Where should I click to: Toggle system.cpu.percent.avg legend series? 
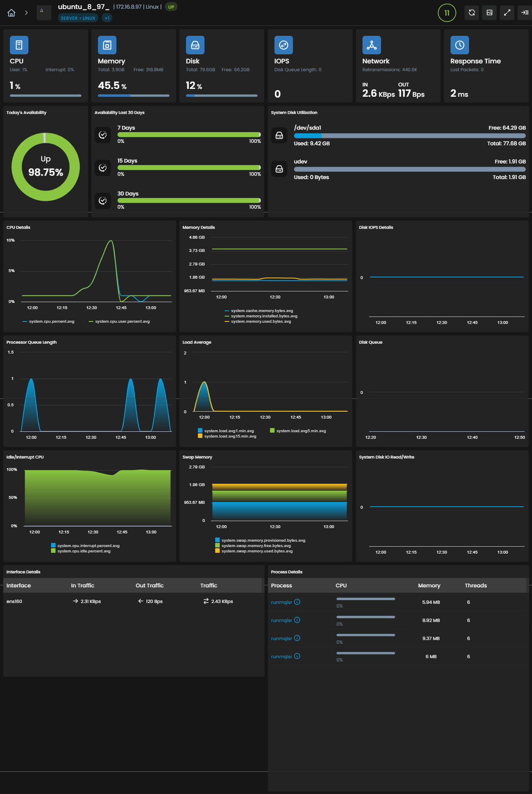(49, 321)
